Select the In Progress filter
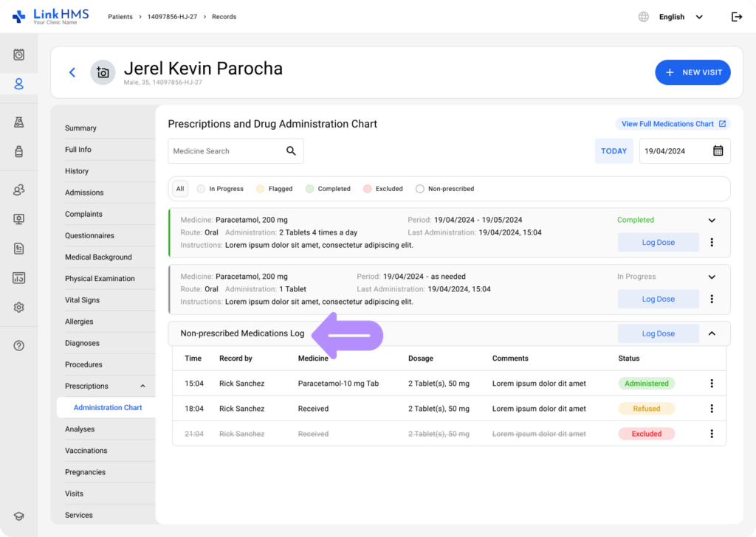 220,189
